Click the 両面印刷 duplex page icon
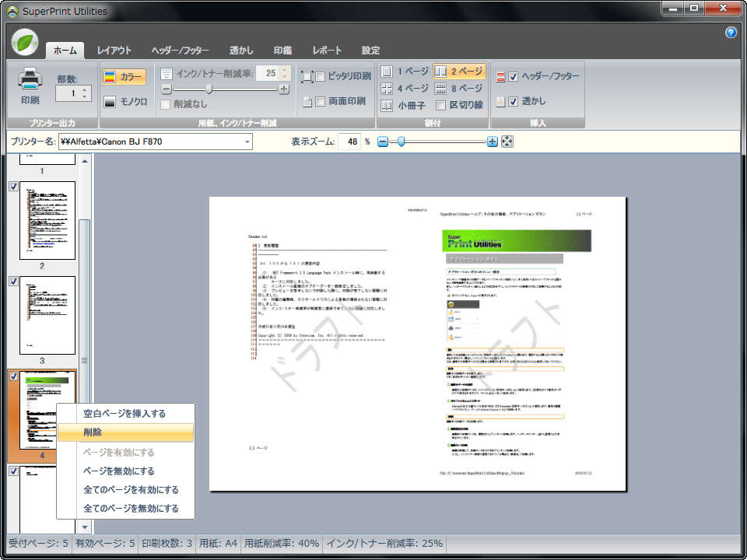Viewport: 747px width, 560px height. tap(308, 101)
